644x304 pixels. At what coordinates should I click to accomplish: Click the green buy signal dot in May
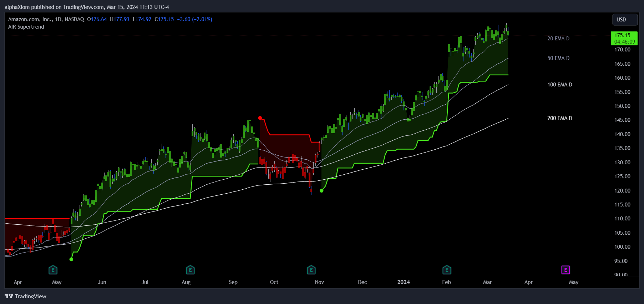tap(71, 259)
